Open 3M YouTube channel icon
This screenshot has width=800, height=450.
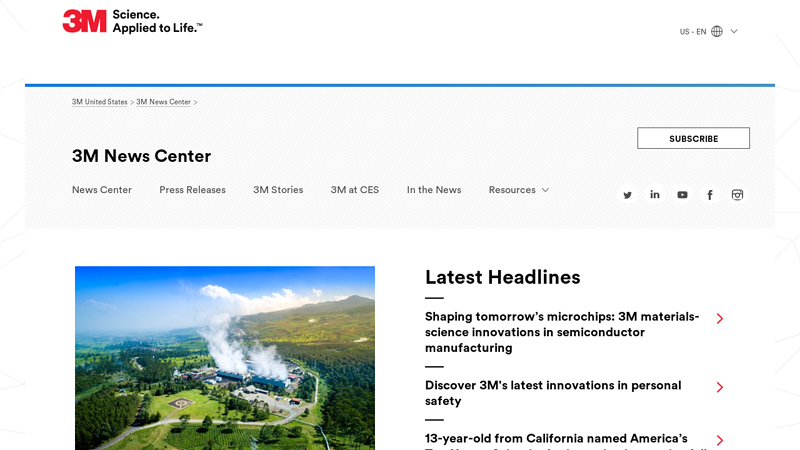tap(682, 195)
